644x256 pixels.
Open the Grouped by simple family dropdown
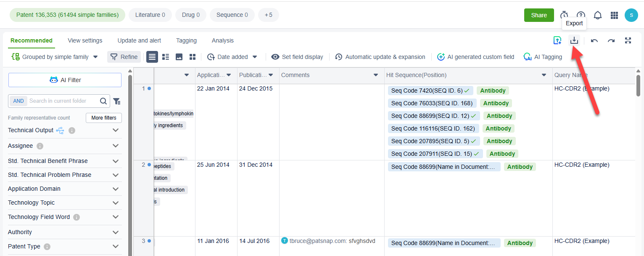pos(55,57)
